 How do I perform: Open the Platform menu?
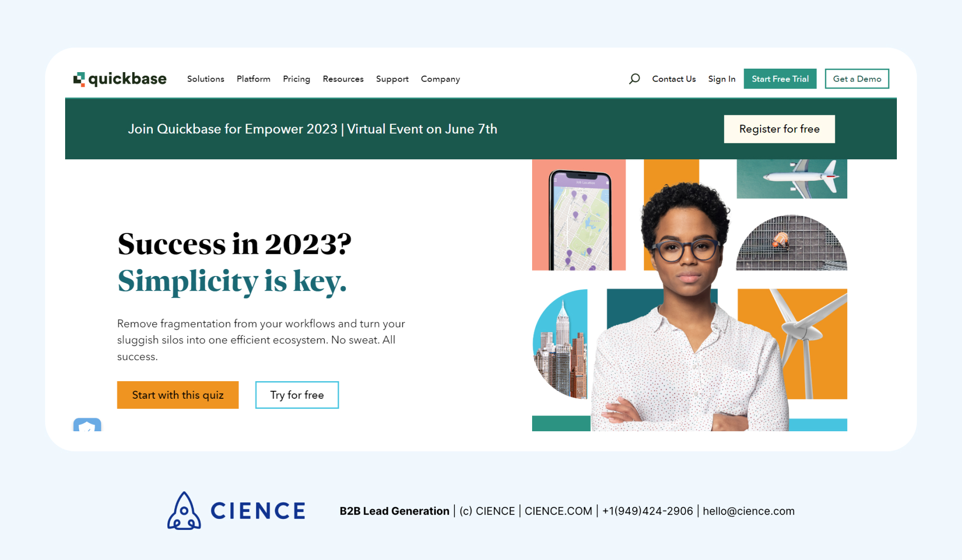coord(254,79)
